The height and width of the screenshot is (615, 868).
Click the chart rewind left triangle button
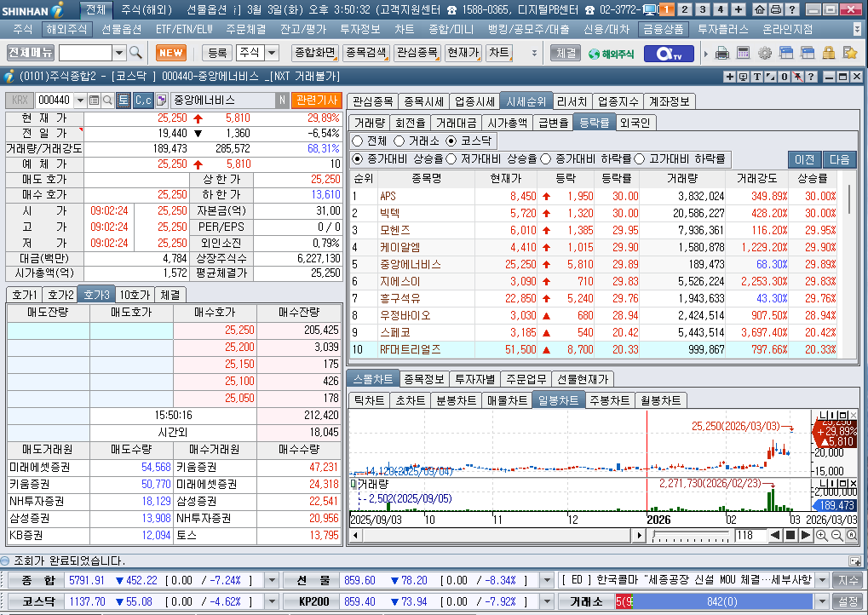pos(775,535)
